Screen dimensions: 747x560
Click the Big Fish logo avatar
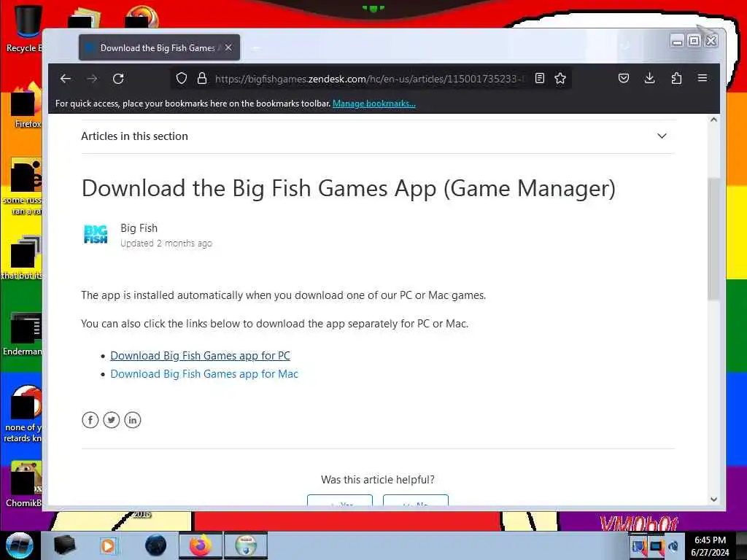tap(96, 234)
